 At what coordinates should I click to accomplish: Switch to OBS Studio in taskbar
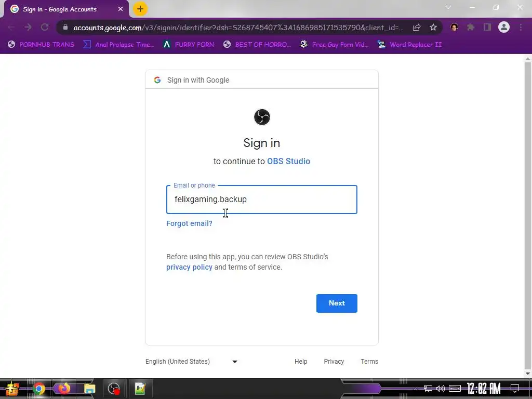114,389
